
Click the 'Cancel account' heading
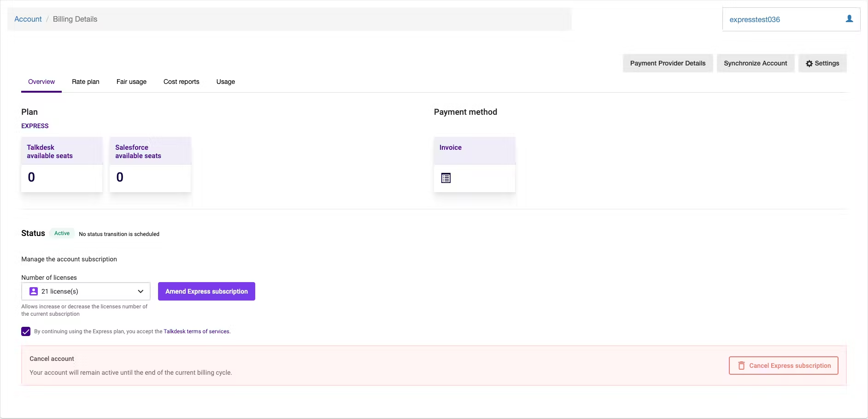point(52,359)
